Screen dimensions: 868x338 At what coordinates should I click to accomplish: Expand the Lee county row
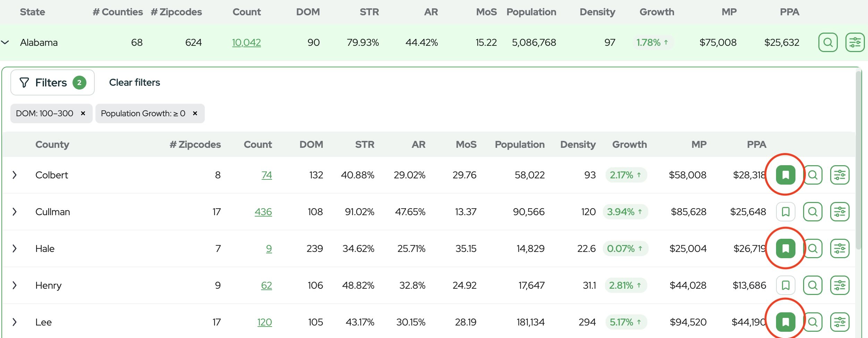pos(15,322)
